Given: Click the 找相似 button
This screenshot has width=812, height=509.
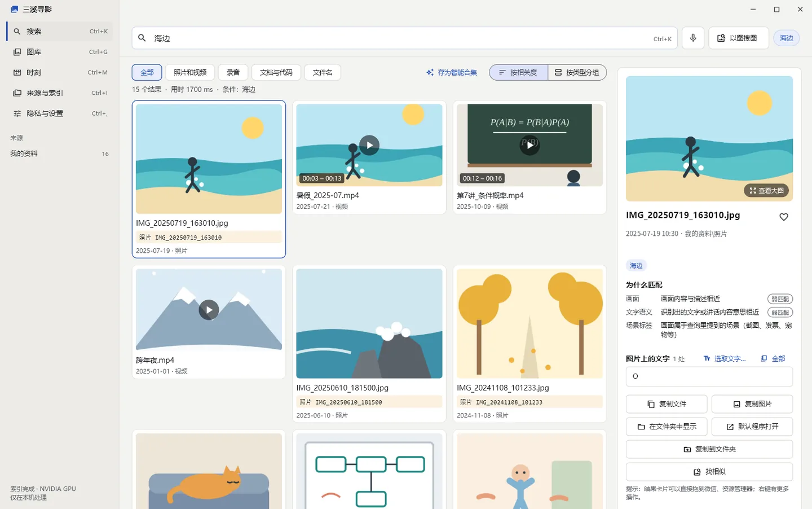Looking at the screenshot, I should (709, 472).
